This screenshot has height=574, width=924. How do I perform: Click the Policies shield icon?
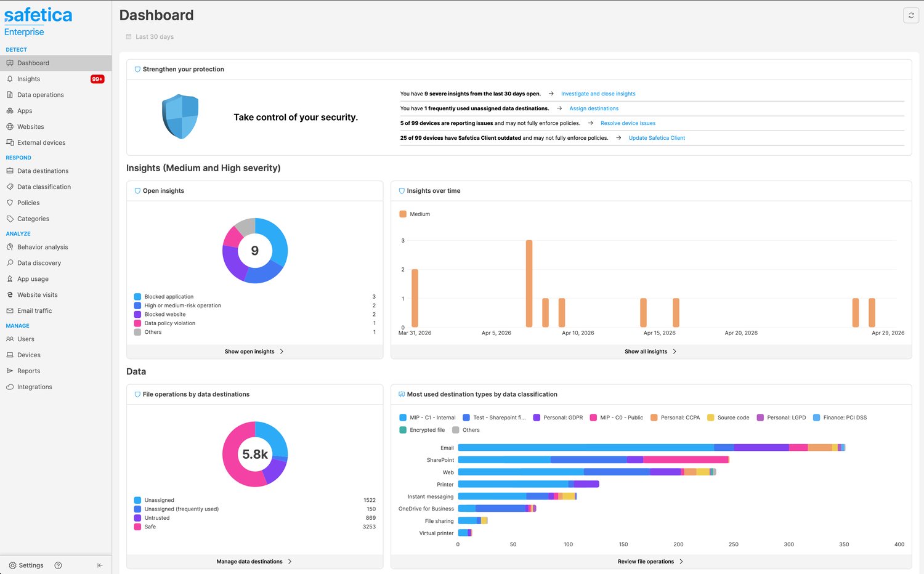point(10,203)
